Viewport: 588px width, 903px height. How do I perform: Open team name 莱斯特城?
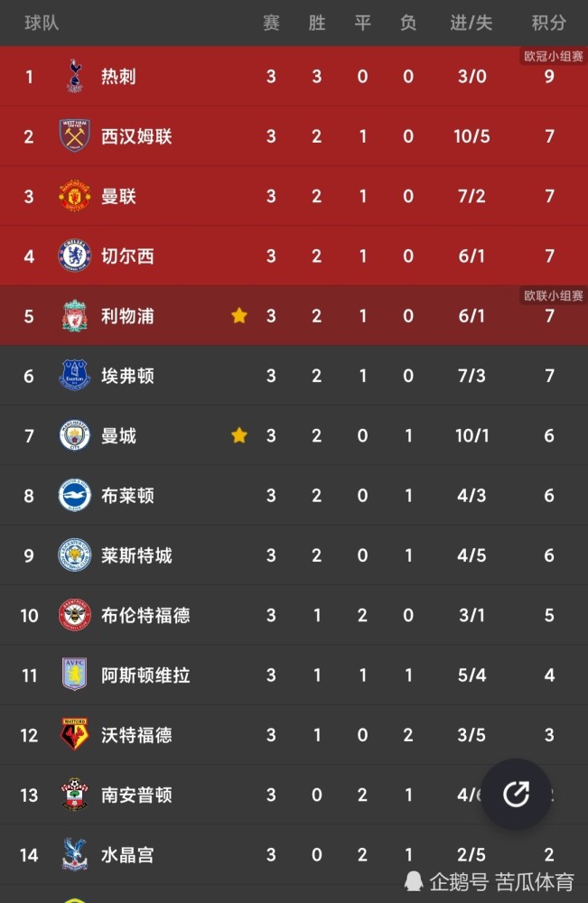[136, 555]
